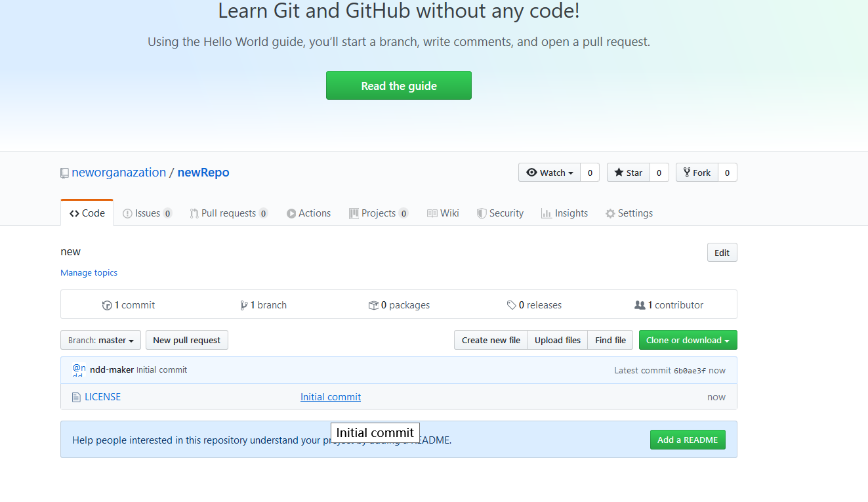Click the releases tag icon
Image resolution: width=868 pixels, height=502 pixels.
(x=512, y=305)
